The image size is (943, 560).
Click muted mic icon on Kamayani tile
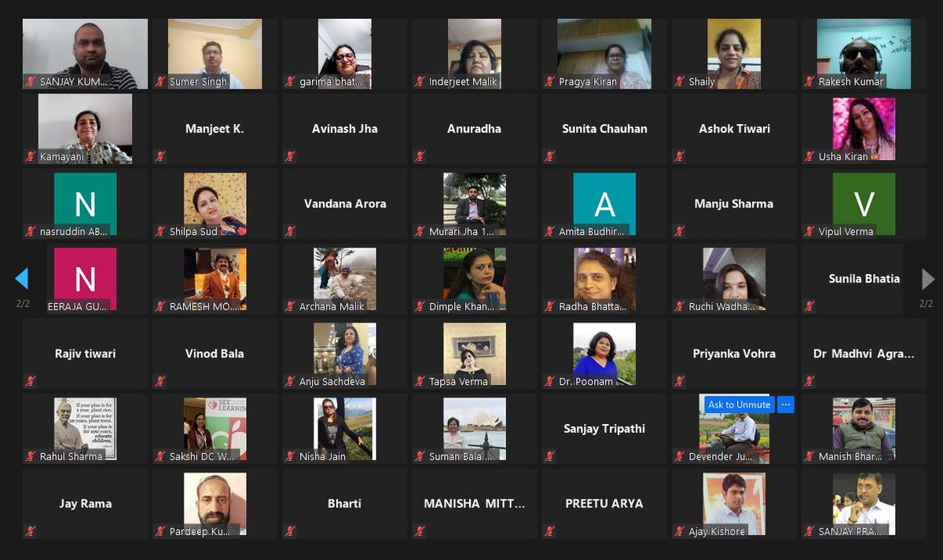pyautogui.click(x=31, y=157)
